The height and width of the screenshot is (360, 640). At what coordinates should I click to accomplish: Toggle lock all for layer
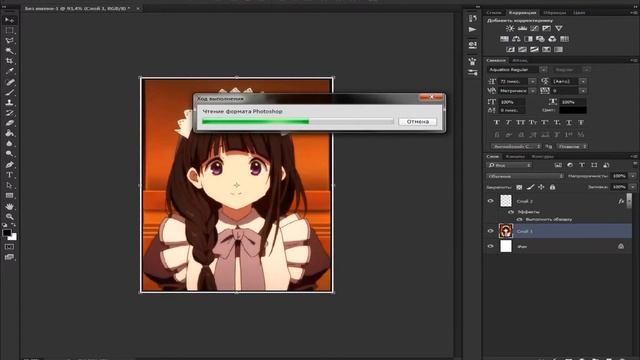552,187
